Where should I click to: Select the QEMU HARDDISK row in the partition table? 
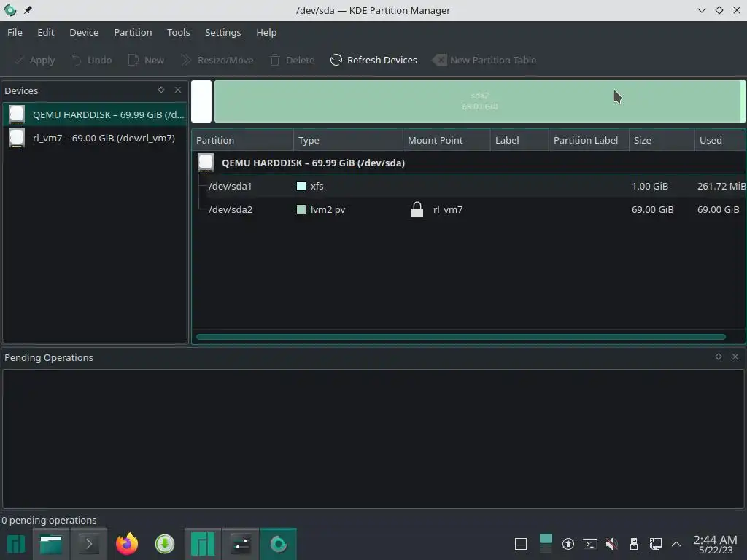[469, 163]
